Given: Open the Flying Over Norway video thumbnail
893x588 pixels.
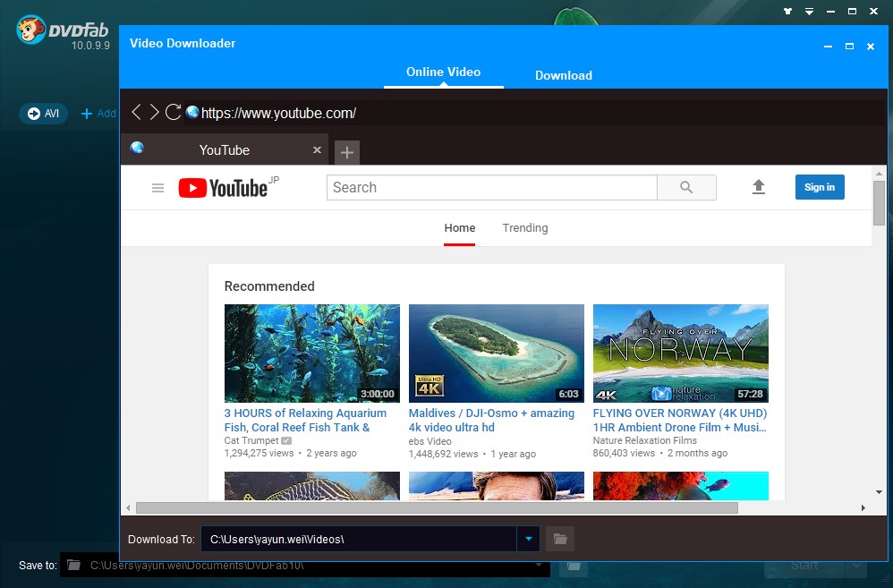Looking at the screenshot, I should click(x=681, y=354).
